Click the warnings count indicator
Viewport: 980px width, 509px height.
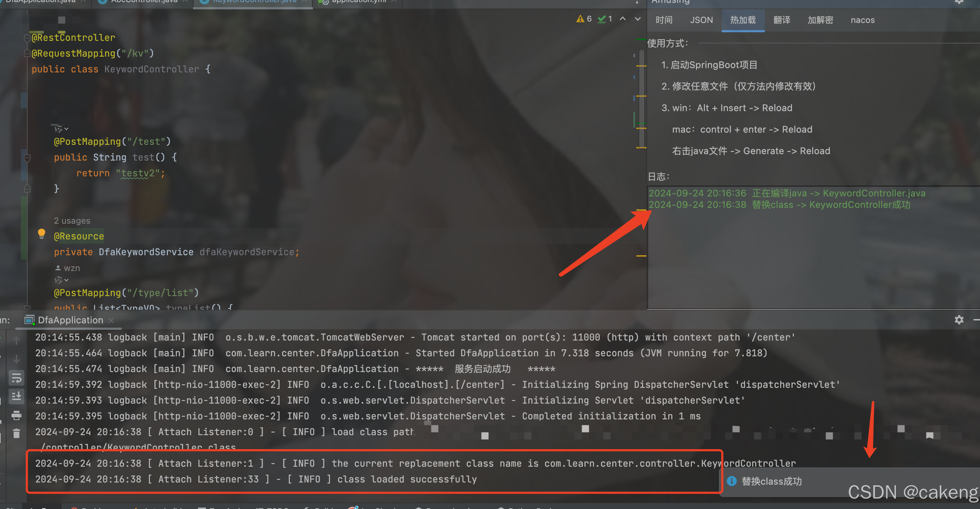pos(584,19)
